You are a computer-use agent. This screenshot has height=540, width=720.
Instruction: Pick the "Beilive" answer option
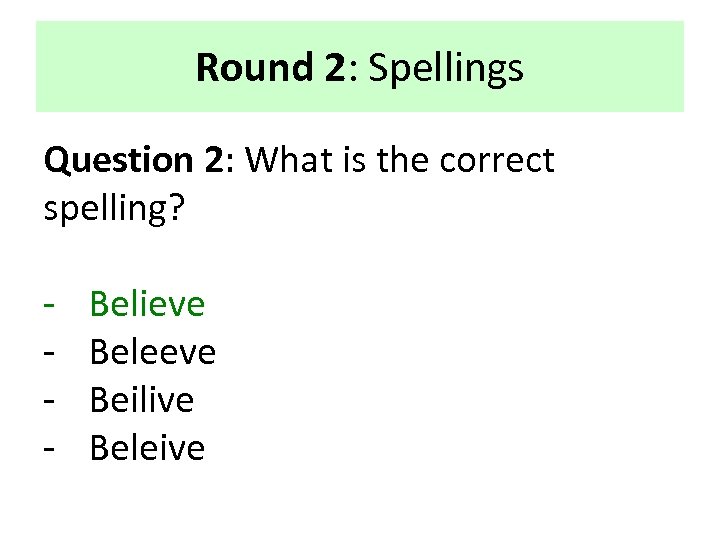tap(141, 400)
